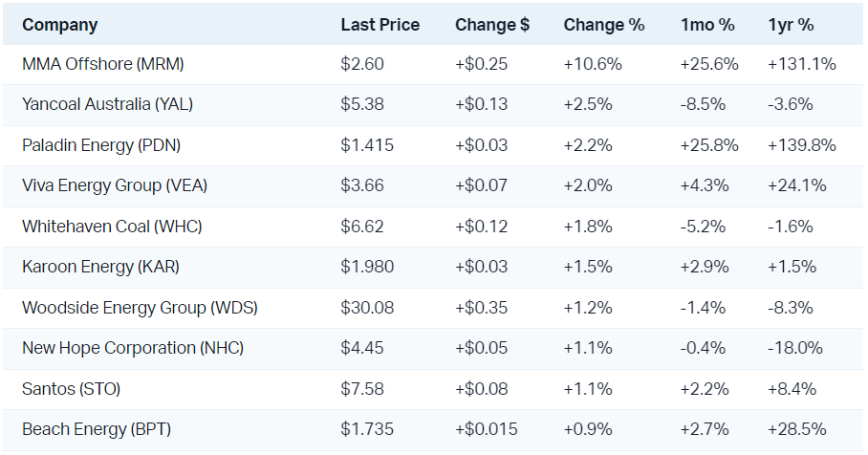The height and width of the screenshot is (455, 868).
Task: Sort by Change % header
Action: (603, 25)
